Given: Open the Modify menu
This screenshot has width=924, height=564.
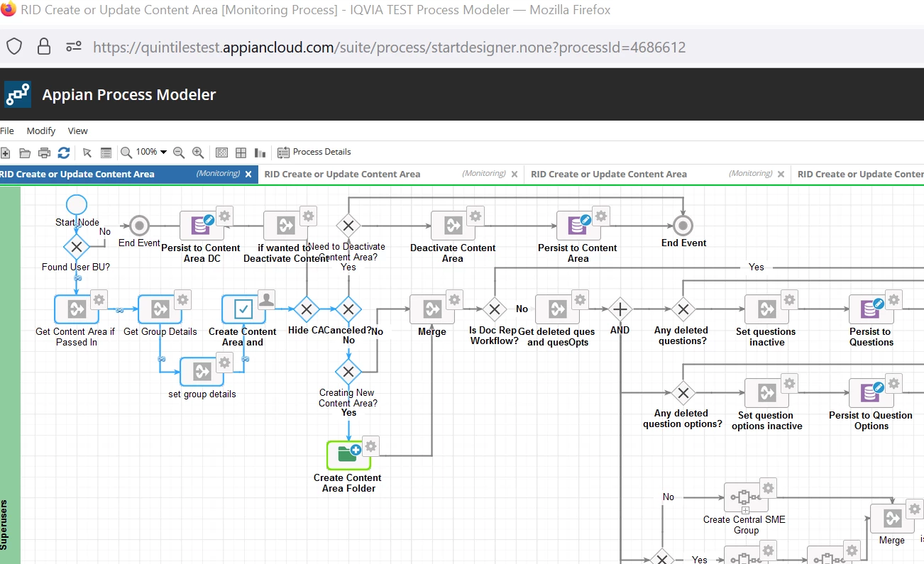Looking at the screenshot, I should [x=41, y=131].
